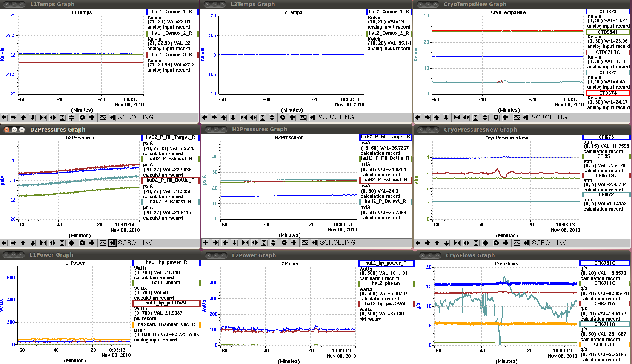The image size is (632, 364).
Task: Focus the L1Power Graph window title bar
Action: (100, 255)
